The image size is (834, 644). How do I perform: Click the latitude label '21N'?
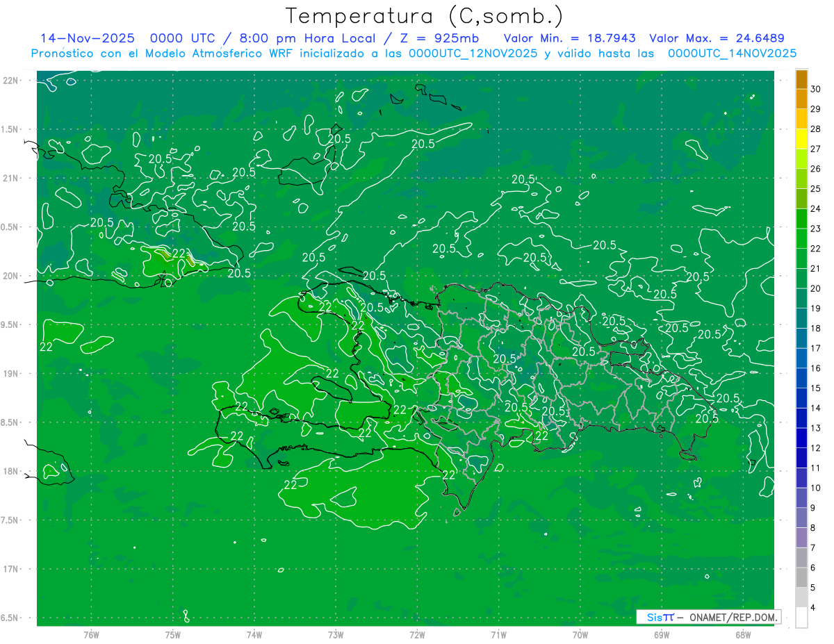pos(10,178)
